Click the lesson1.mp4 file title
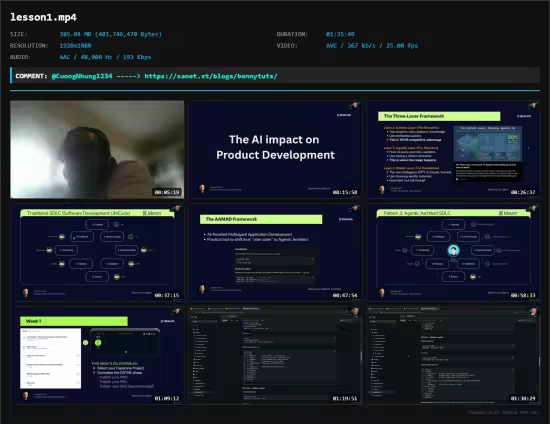Viewport: 550px width, 424px height. pyautogui.click(x=43, y=17)
